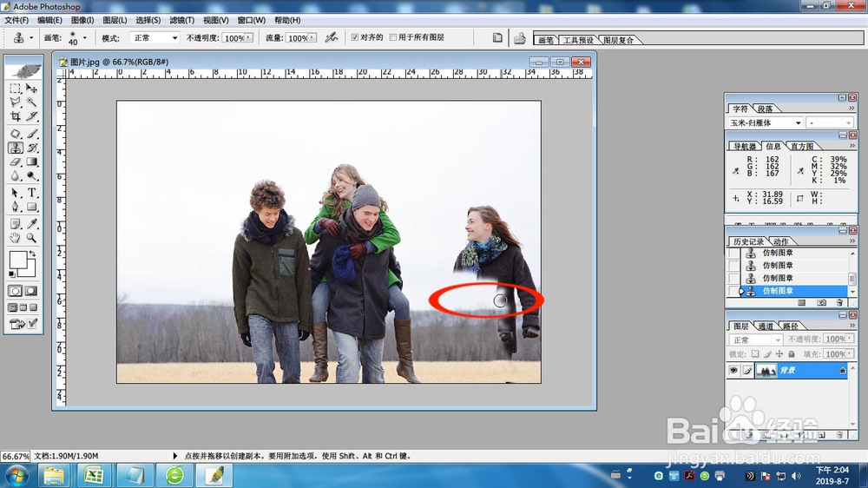868x488 pixels.
Task: Select the Clone Stamp tool in toolbox
Action: tap(16, 148)
